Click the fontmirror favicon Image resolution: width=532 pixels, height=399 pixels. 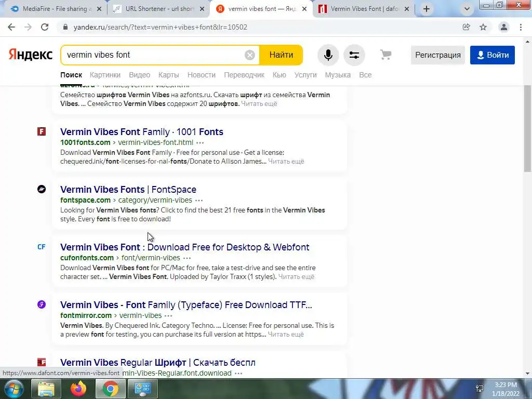pyautogui.click(x=42, y=304)
